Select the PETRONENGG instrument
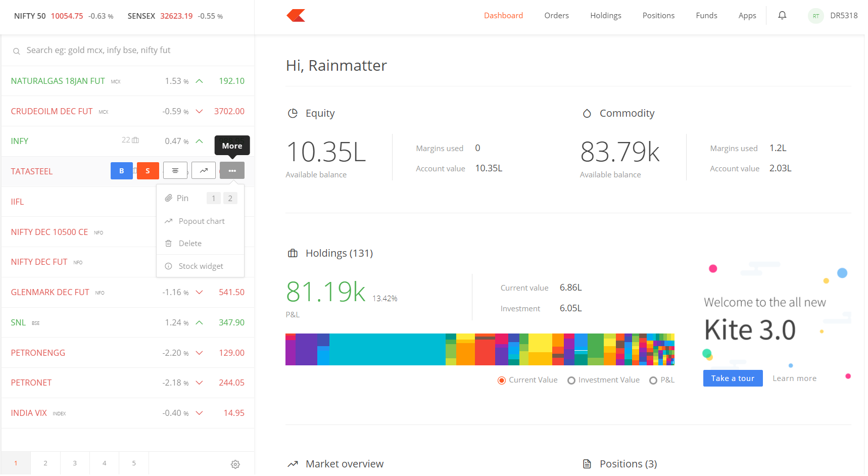This screenshot has width=868, height=476. (x=128, y=354)
